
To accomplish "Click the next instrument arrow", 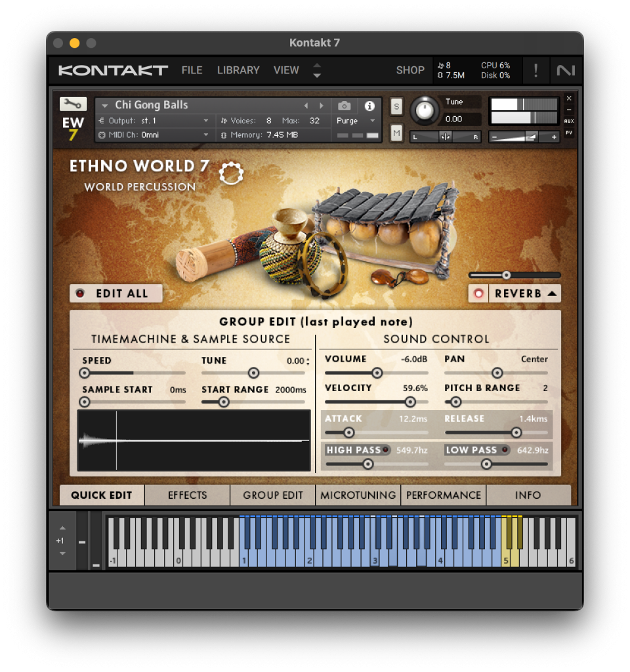I will pyautogui.click(x=322, y=106).
